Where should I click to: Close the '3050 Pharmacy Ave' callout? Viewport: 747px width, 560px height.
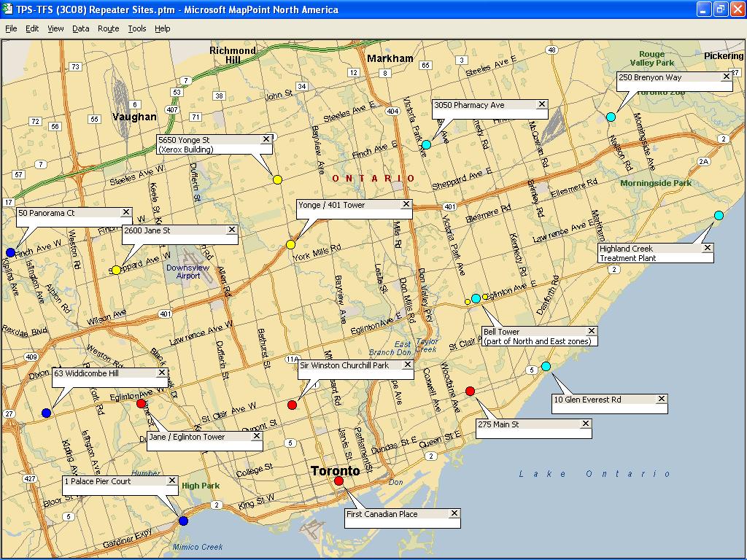541,104
